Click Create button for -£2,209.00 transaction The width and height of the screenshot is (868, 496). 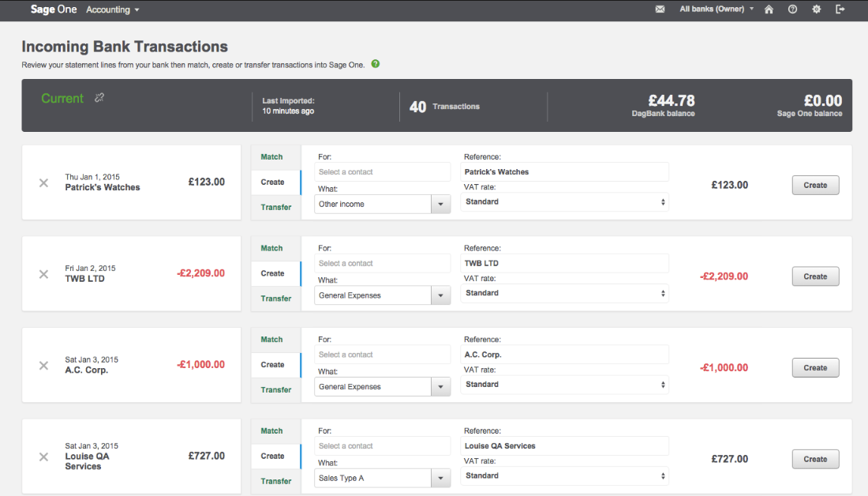(x=815, y=276)
